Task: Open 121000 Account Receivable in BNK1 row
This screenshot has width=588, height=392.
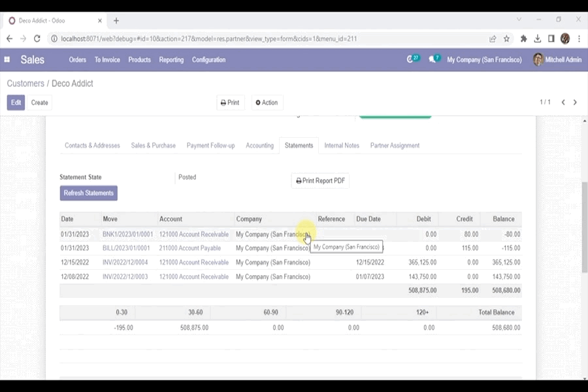Action: 194,234
